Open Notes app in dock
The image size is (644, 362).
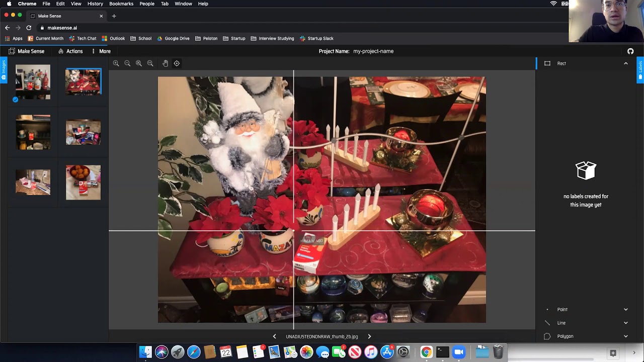click(242, 352)
